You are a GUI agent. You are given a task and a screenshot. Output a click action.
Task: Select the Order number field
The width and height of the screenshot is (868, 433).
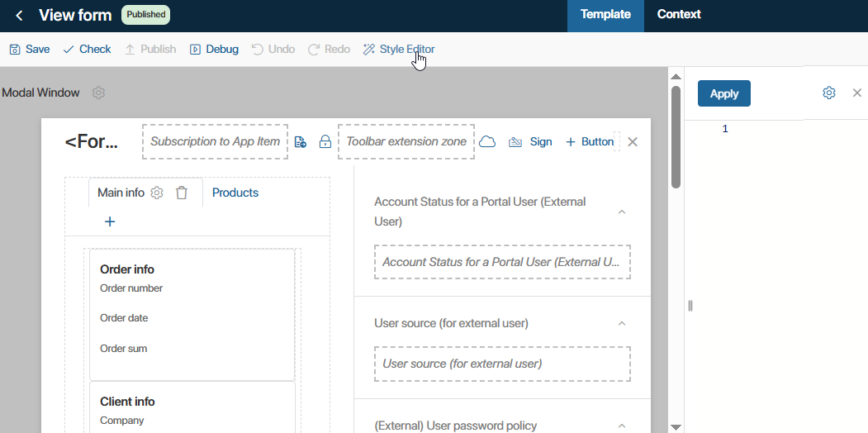[x=131, y=288]
